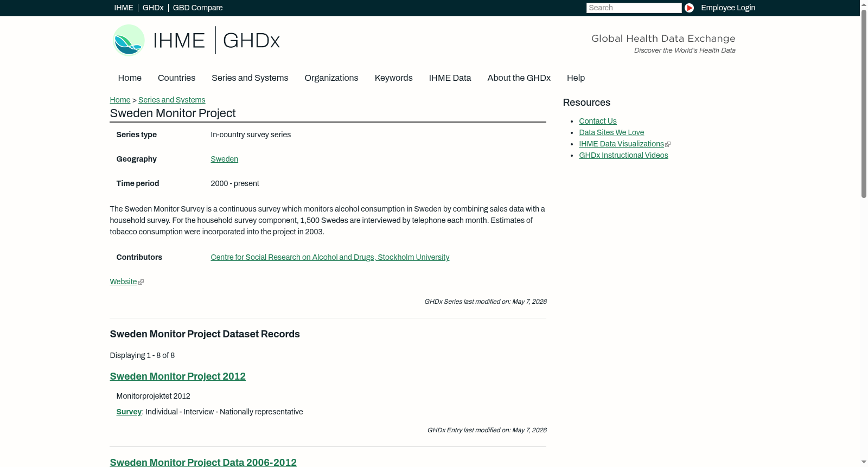Click external link icon beside IHME Data Visualizations

click(x=668, y=144)
